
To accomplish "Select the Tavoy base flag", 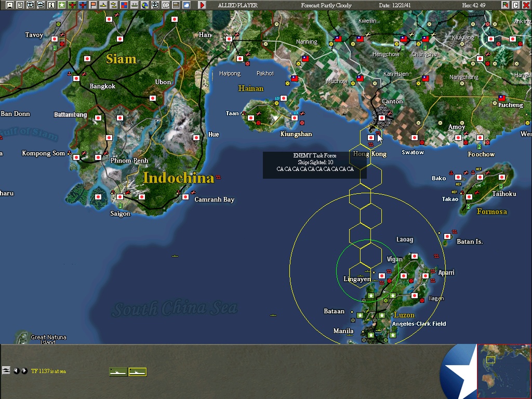I will (54, 39).
